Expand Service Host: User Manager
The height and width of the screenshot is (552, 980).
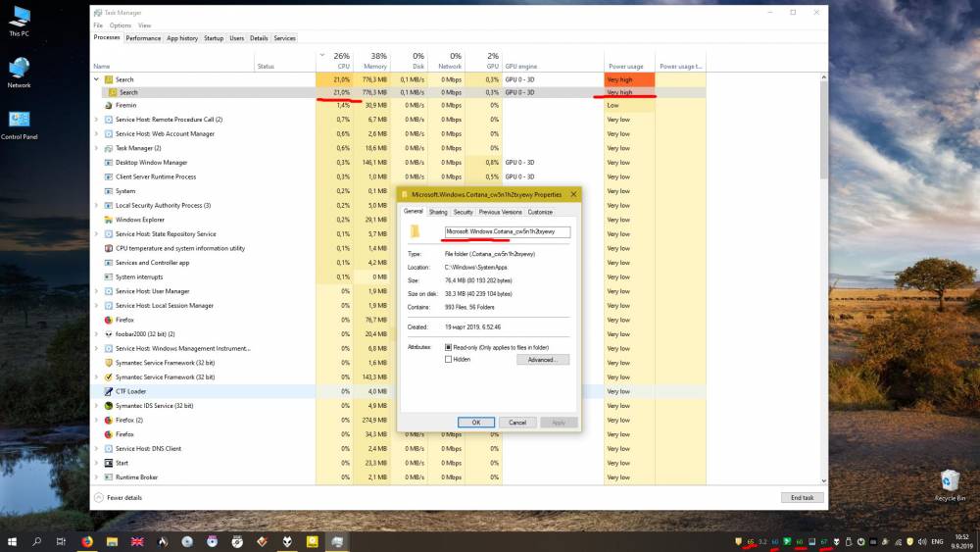[96, 291]
